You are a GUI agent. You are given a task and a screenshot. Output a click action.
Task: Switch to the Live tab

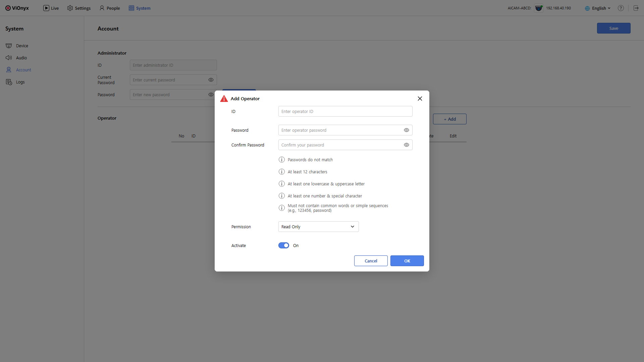(51, 8)
